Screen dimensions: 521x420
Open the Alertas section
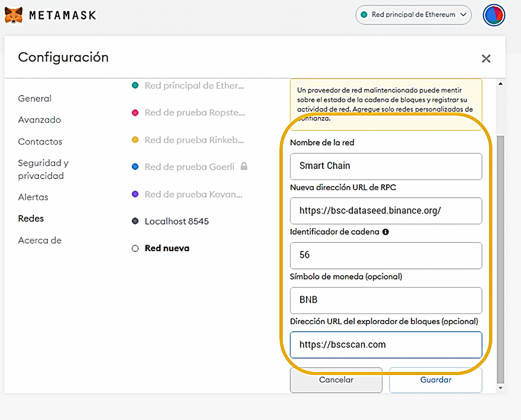pyautogui.click(x=33, y=197)
